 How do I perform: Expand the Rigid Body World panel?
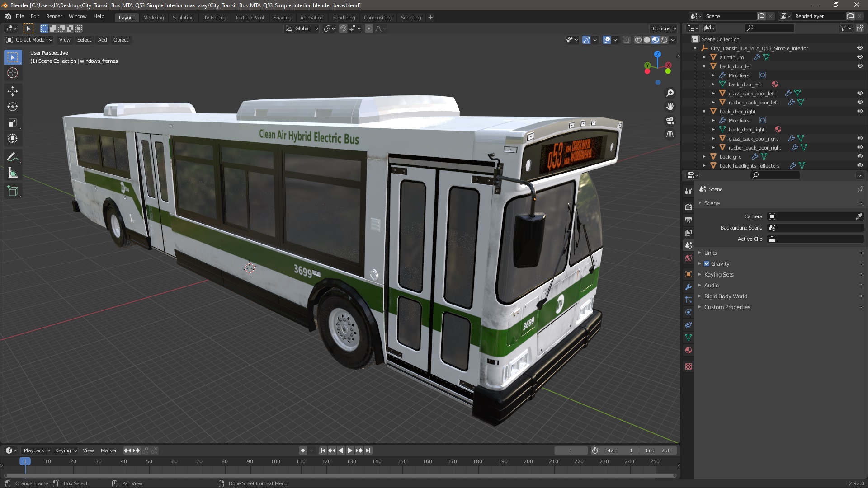tap(726, 296)
